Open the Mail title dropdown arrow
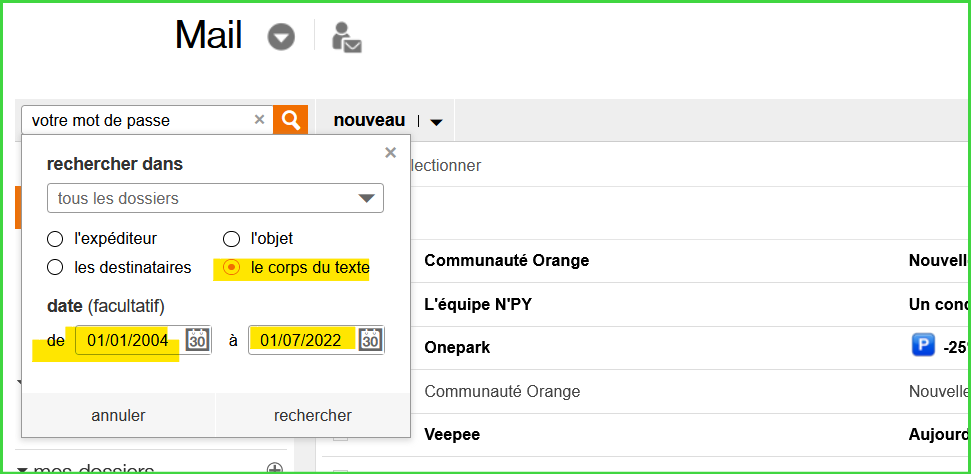Image resolution: width=971 pixels, height=474 pixels. point(281,38)
